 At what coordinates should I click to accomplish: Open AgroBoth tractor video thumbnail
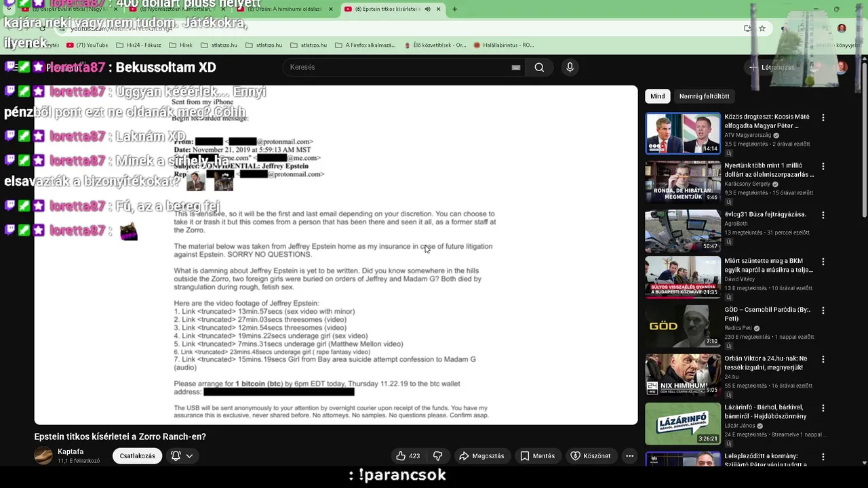tap(682, 231)
